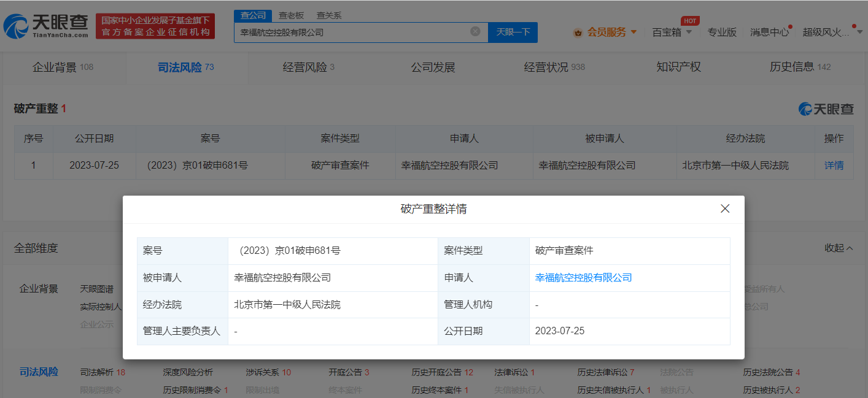Click respondent value 幸福航空控股有限公司 in dialog
Image resolution: width=868 pixels, height=398 pixels.
(282, 278)
